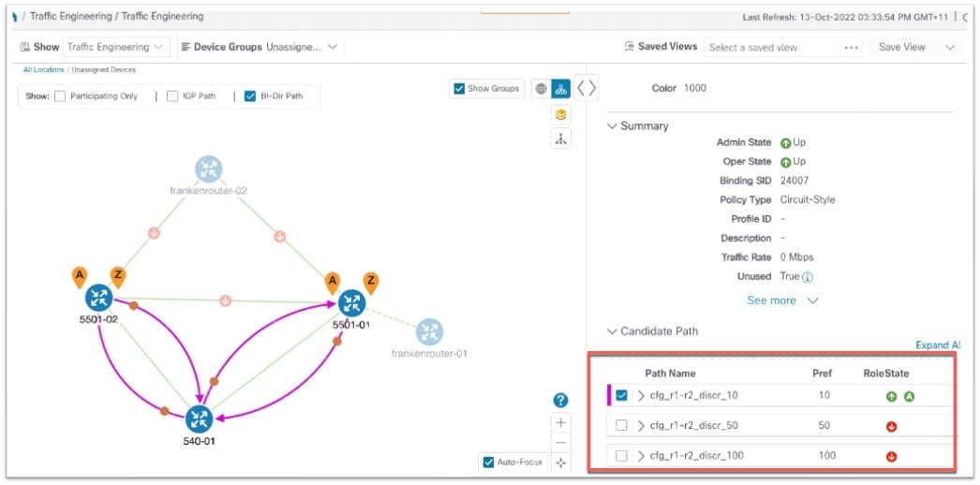The width and height of the screenshot is (980, 485).
Task: Open the topology layout tree icon
Action: tap(560, 139)
